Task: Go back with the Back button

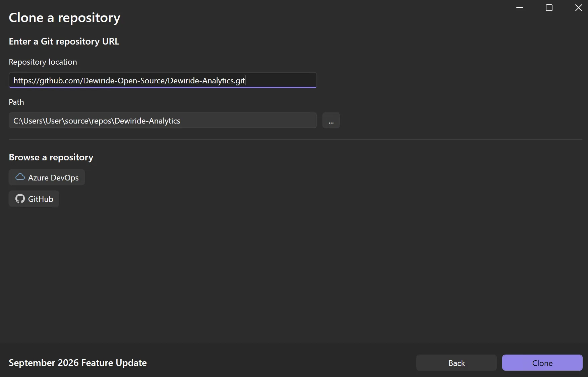Action: click(x=456, y=363)
